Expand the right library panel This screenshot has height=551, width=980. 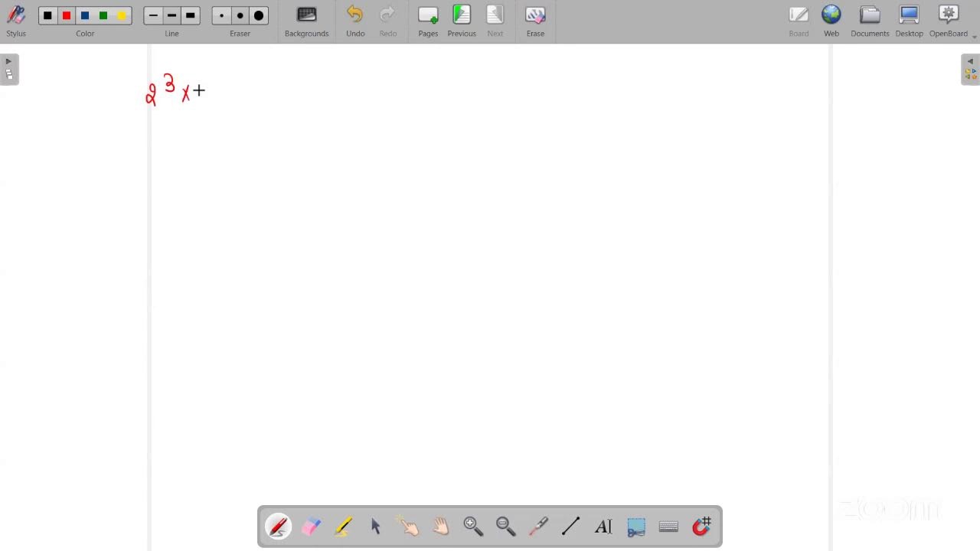pyautogui.click(x=970, y=70)
